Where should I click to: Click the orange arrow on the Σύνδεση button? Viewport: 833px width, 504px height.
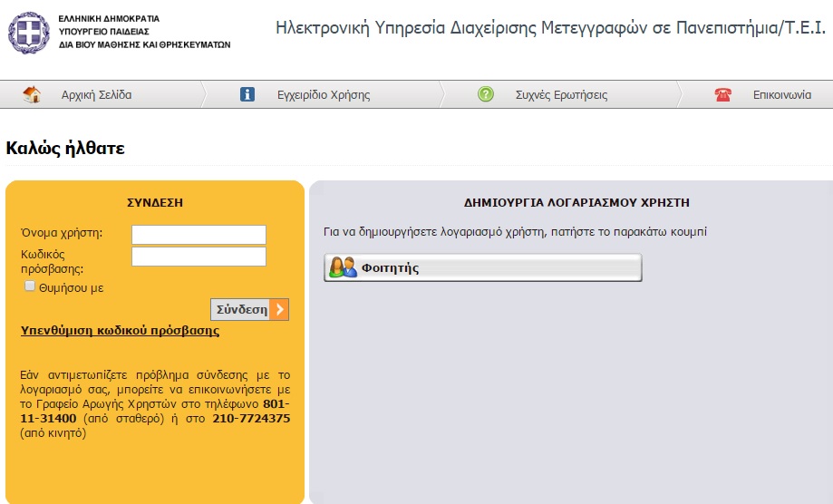coord(279,309)
